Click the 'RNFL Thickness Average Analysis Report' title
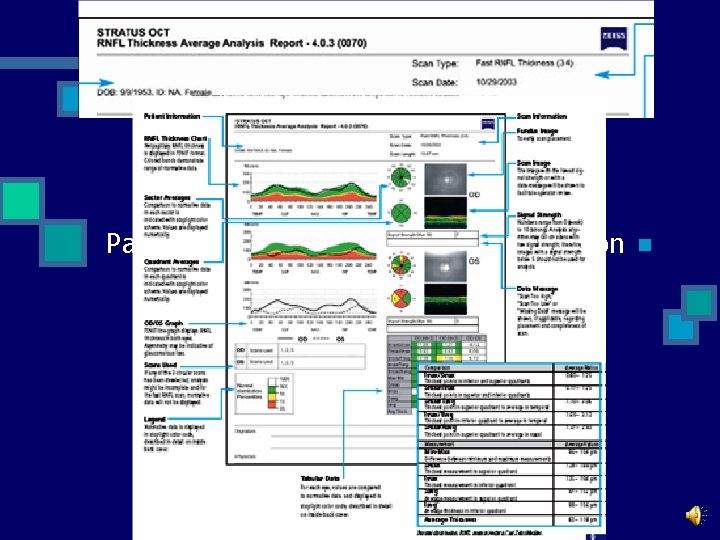Screen dimensions: 720x540 pos(231,44)
